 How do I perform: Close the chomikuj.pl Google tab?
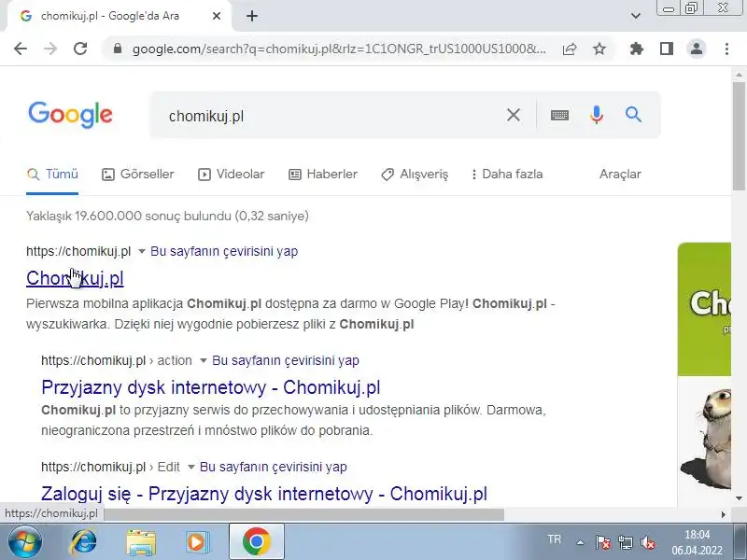pos(217,16)
